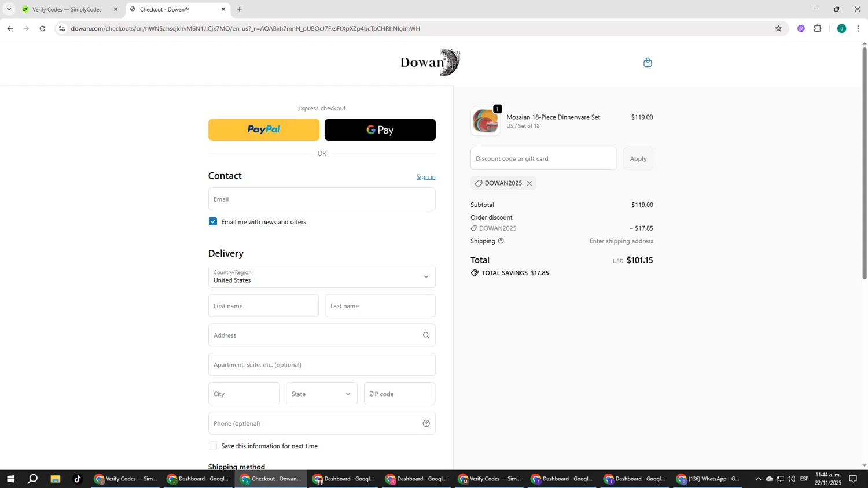This screenshot has height=488, width=868.
Task: Focus the Phone (optional) field
Action: tap(322, 423)
